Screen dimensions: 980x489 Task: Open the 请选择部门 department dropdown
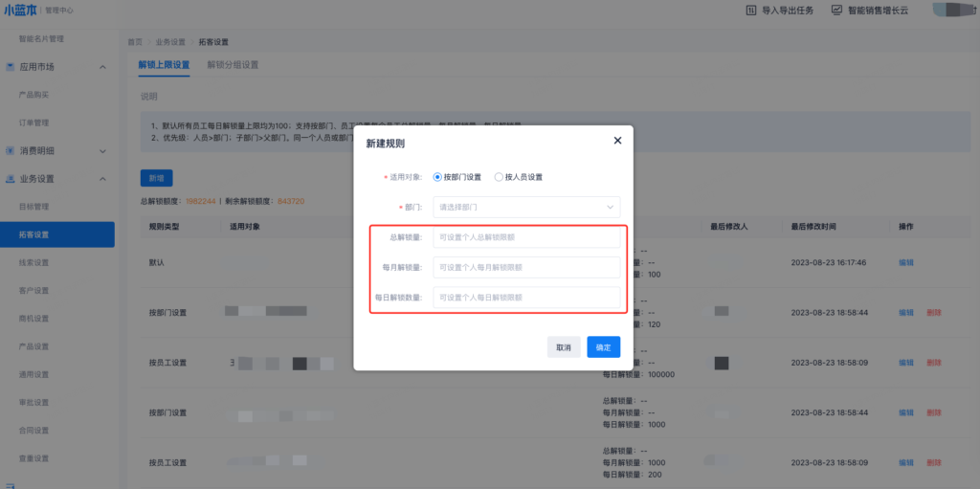click(x=526, y=207)
